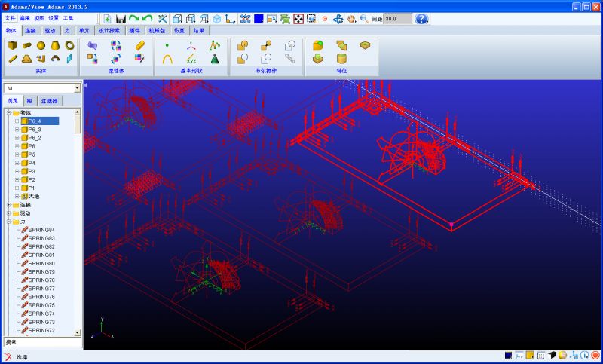Click the 间距 value field showing 30.0

point(398,18)
